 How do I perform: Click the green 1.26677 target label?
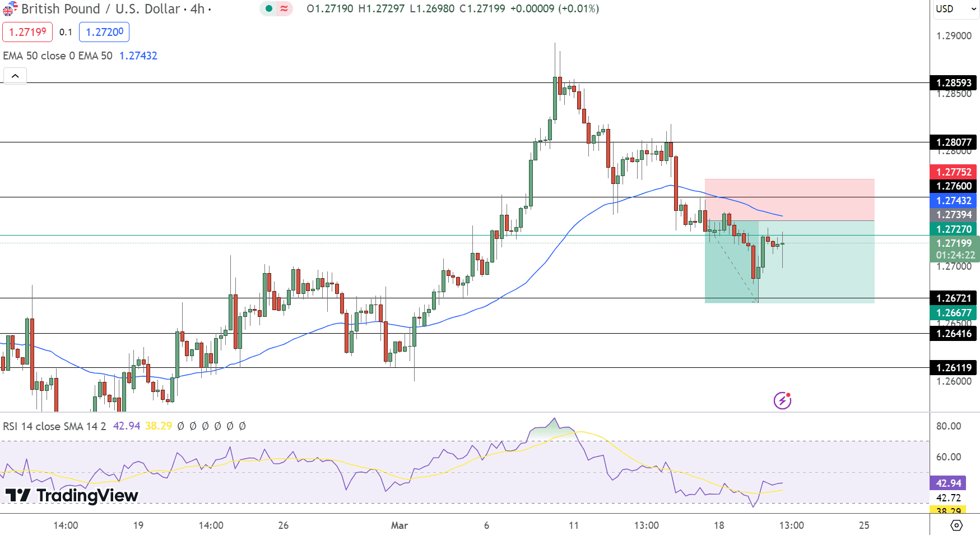(954, 313)
